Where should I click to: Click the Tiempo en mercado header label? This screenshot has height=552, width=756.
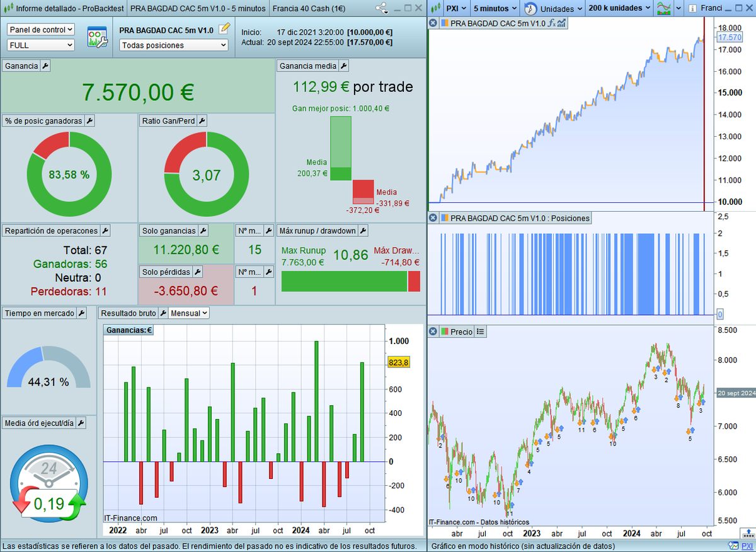pyautogui.click(x=40, y=313)
